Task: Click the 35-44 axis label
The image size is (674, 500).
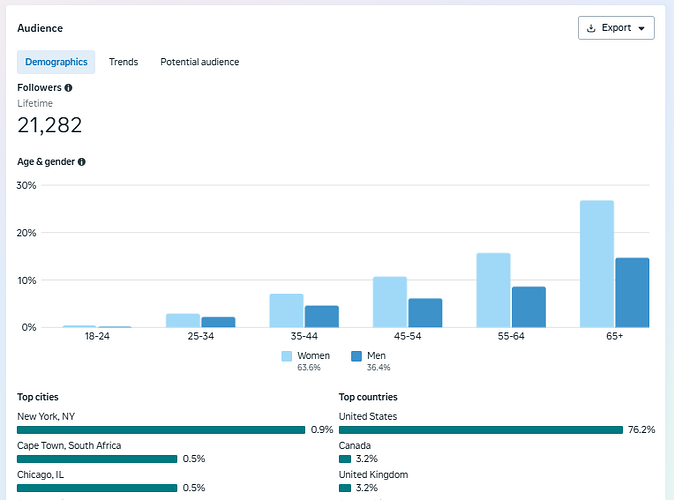Action: click(x=304, y=336)
